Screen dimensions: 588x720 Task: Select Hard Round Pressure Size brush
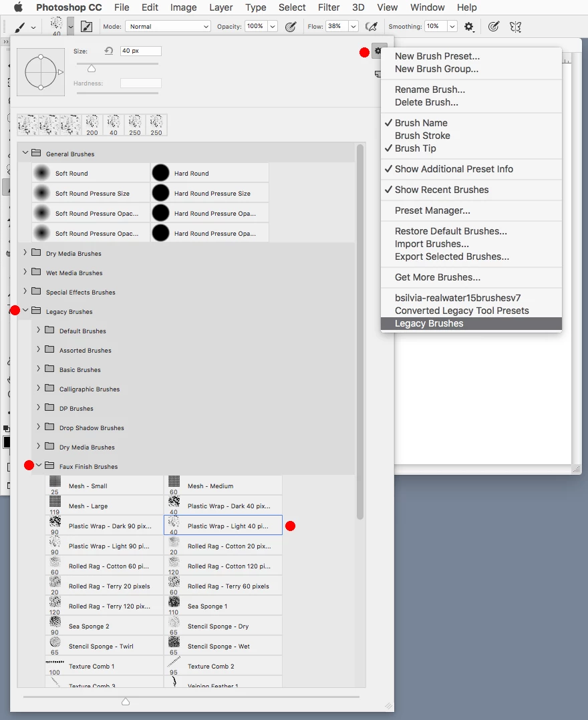click(210, 193)
